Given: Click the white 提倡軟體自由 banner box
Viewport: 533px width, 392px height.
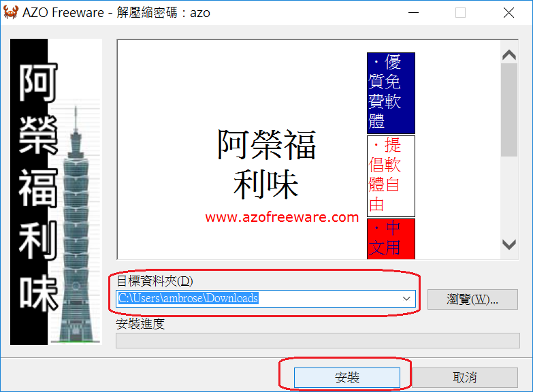Looking at the screenshot, I should point(391,176).
